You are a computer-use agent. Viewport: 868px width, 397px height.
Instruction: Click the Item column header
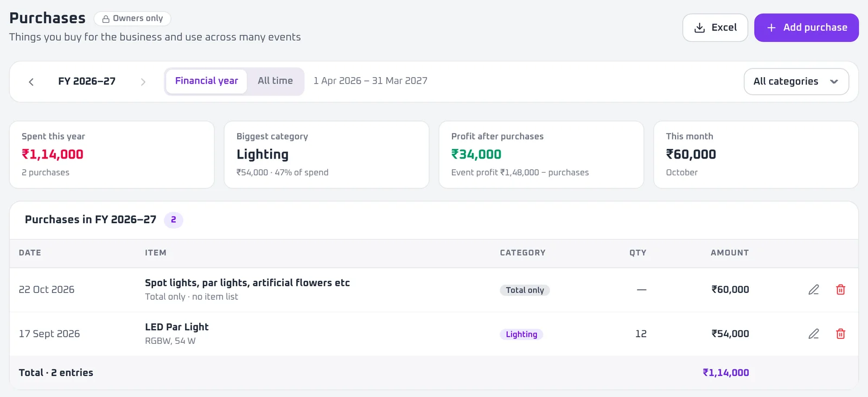click(x=156, y=253)
